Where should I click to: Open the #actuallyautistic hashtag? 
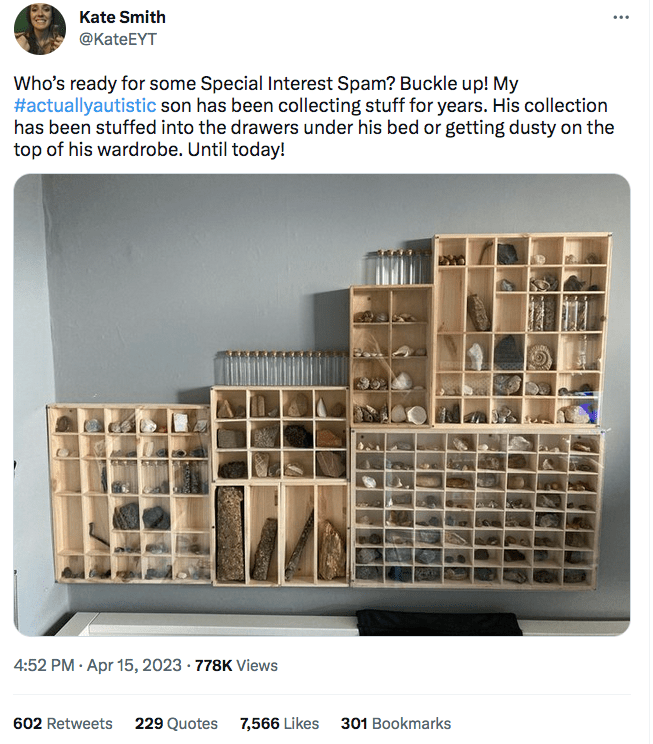[85, 106]
